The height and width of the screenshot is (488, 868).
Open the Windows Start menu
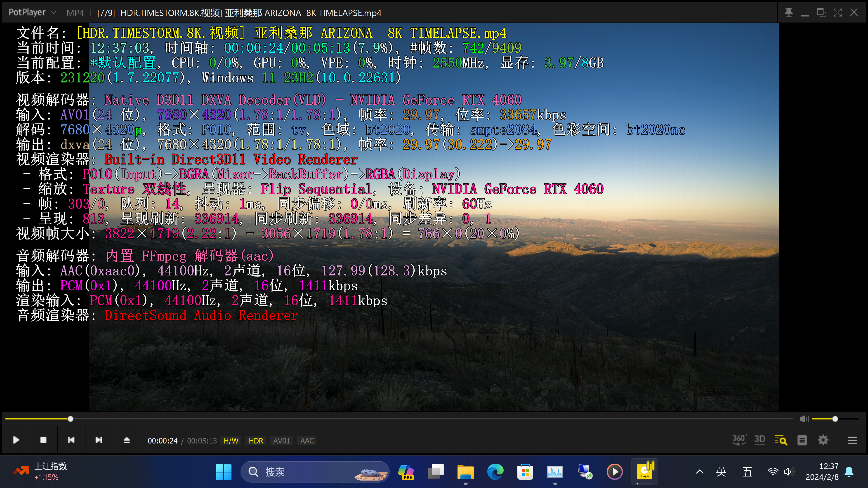pos(223,472)
